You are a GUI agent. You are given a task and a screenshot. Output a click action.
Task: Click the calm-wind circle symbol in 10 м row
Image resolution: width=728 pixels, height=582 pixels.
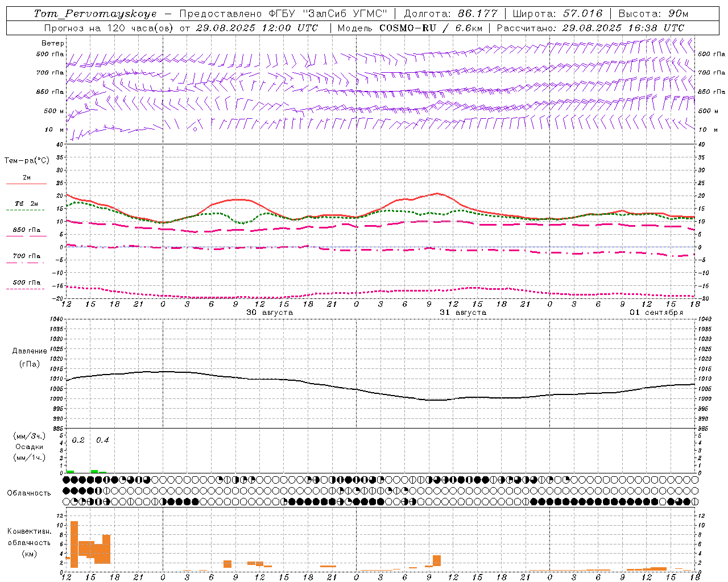(x=195, y=130)
